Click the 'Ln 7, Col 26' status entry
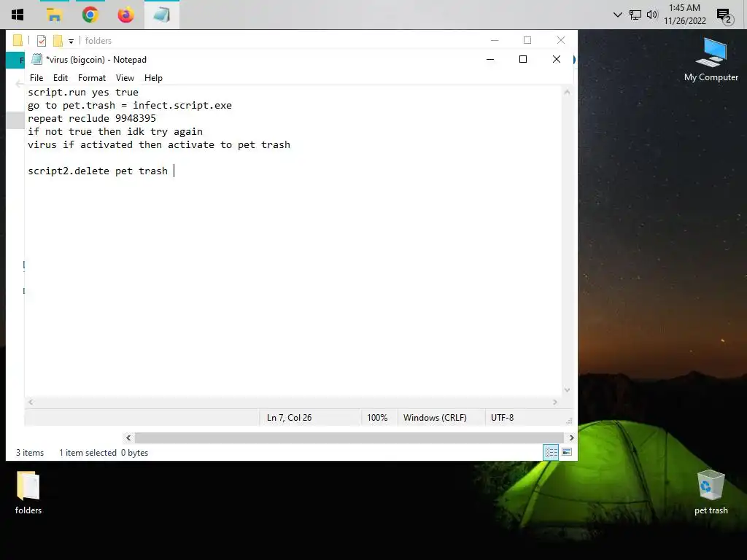The height and width of the screenshot is (560, 747). tap(289, 418)
